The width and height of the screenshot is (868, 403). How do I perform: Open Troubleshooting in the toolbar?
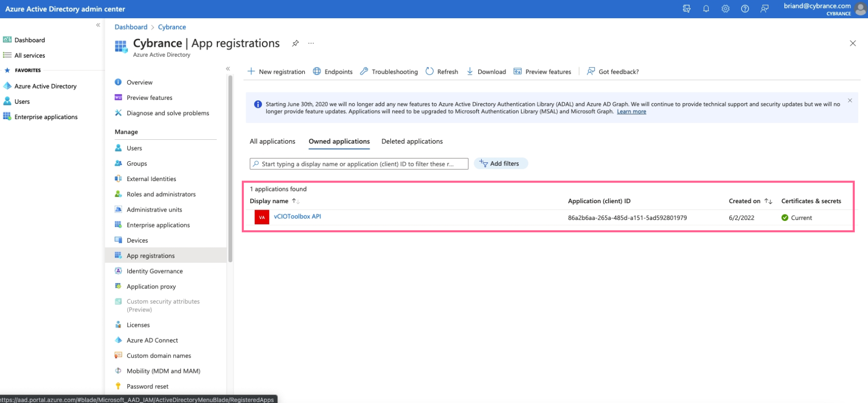[389, 72]
